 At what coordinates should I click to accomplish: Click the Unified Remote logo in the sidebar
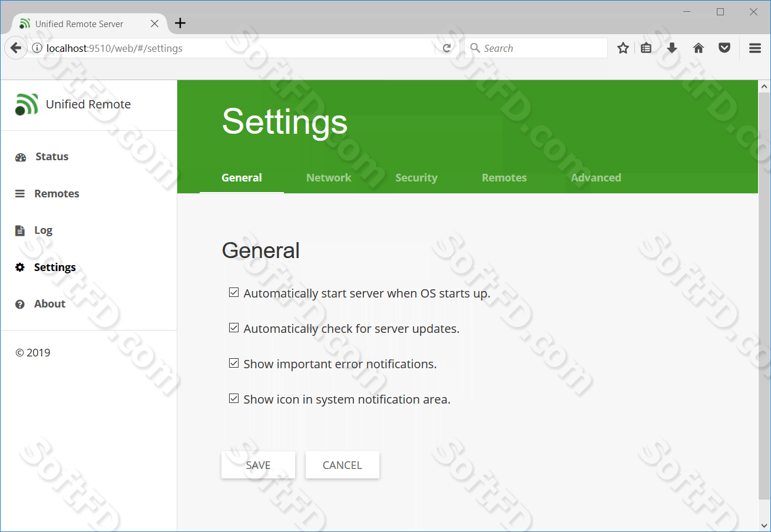point(27,104)
